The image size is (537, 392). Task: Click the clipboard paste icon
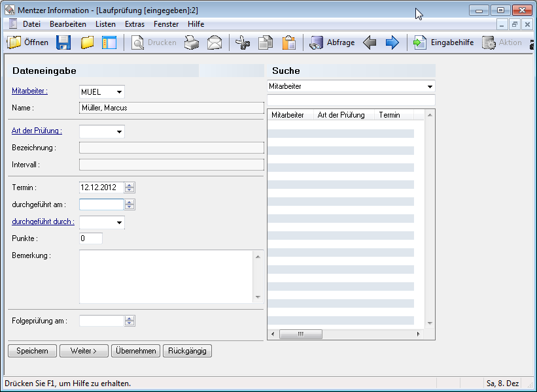(288, 43)
